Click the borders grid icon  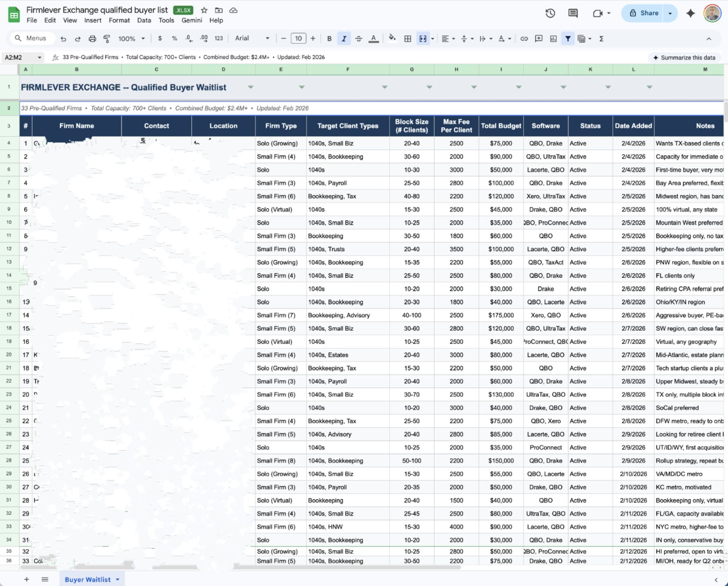click(407, 39)
